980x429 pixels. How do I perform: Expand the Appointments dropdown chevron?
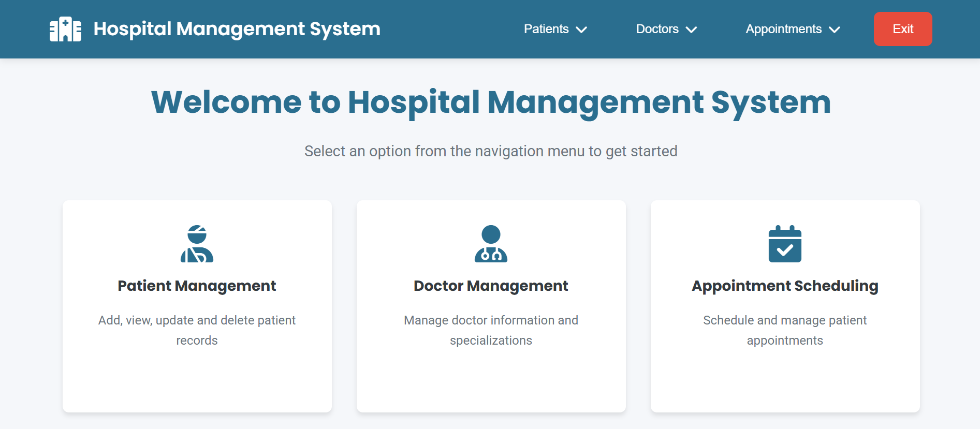(835, 29)
